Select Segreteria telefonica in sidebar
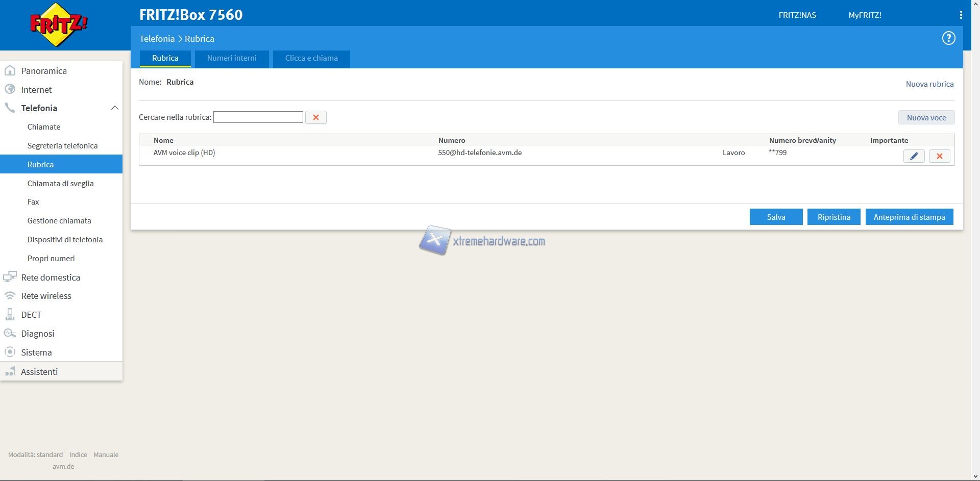Image resolution: width=980 pixels, height=481 pixels. click(x=62, y=146)
